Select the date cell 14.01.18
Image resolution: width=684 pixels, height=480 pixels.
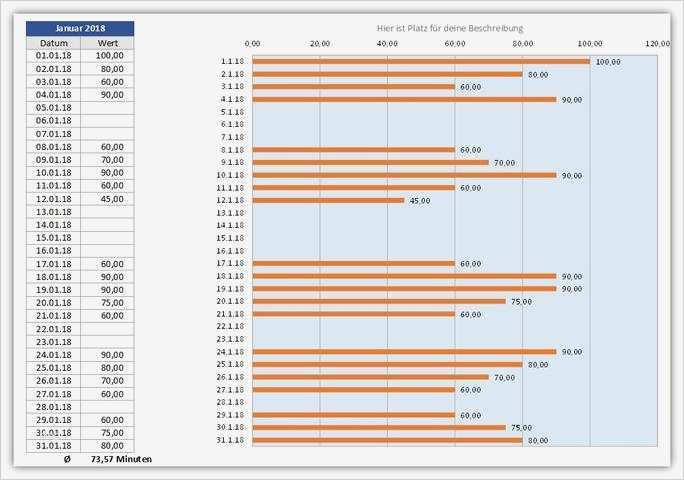pyautogui.click(x=54, y=225)
